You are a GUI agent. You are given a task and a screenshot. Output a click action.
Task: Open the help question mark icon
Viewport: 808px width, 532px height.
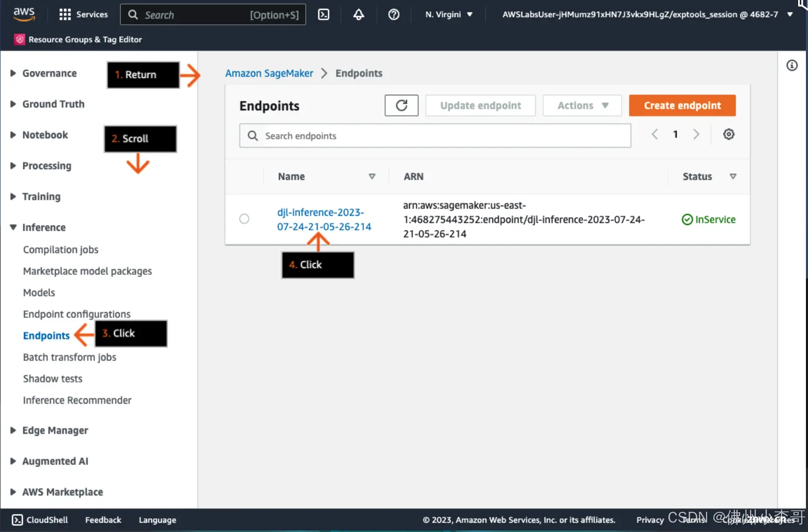394,14
